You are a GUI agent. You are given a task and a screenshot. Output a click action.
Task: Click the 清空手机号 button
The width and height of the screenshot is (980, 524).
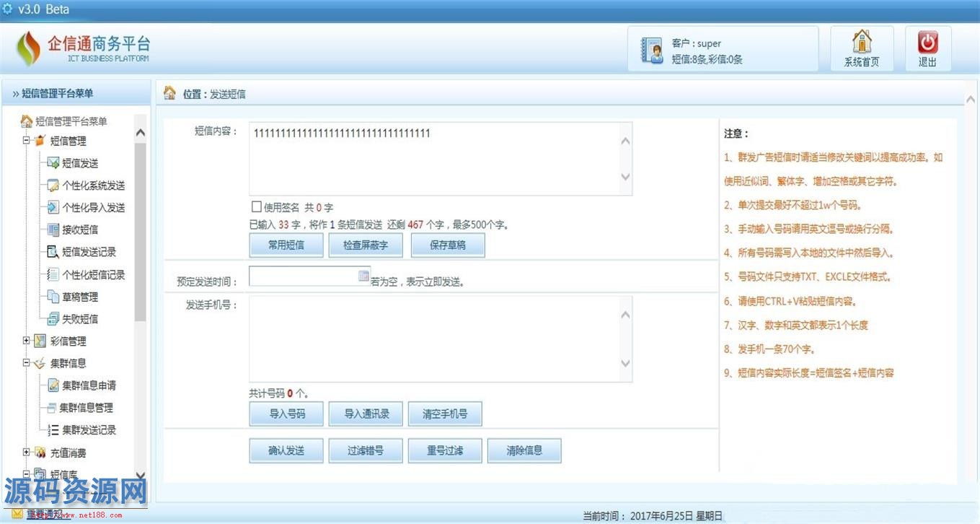coord(445,414)
